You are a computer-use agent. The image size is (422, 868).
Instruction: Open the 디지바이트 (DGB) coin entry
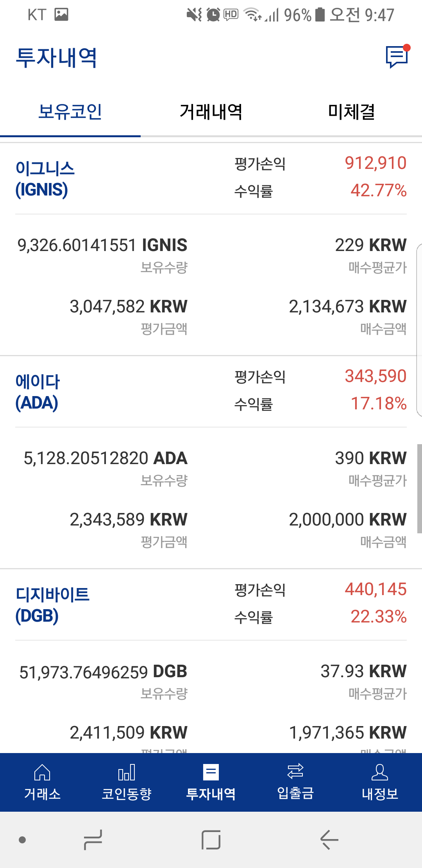(52, 605)
